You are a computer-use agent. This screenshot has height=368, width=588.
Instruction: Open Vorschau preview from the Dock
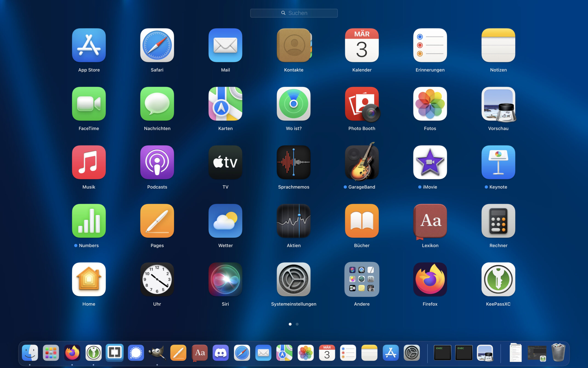(x=485, y=353)
